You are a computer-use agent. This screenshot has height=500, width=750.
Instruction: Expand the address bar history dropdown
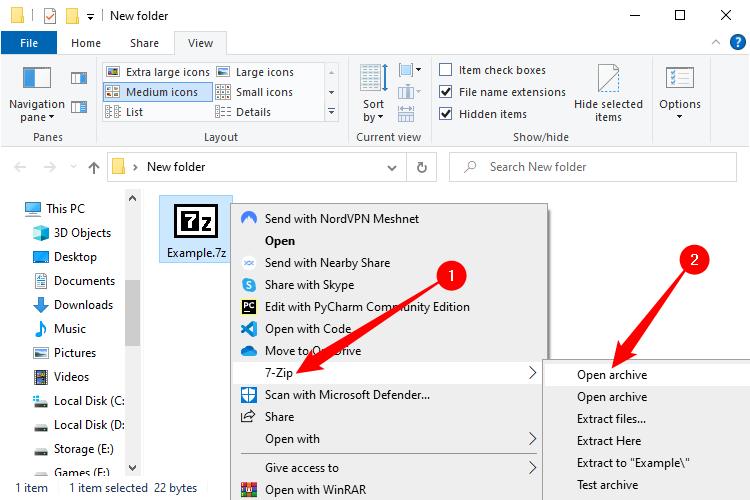click(393, 167)
